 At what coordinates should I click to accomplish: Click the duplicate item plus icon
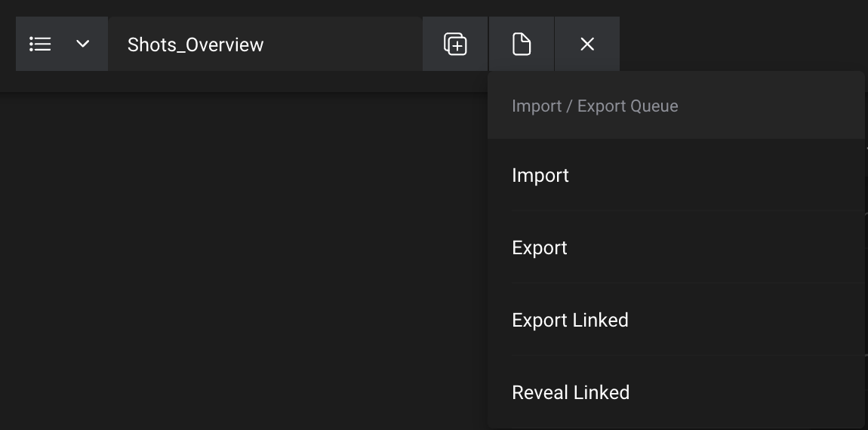click(455, 45)
